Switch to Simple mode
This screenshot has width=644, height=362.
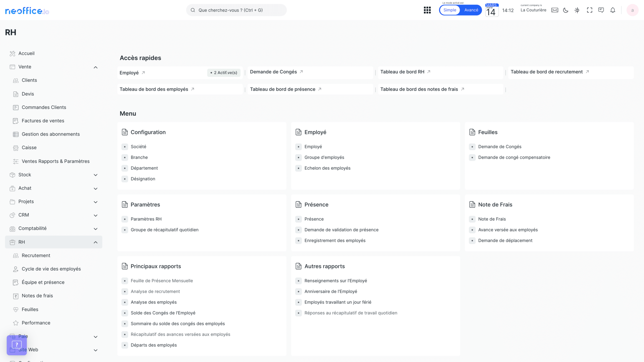pos(450,10)
